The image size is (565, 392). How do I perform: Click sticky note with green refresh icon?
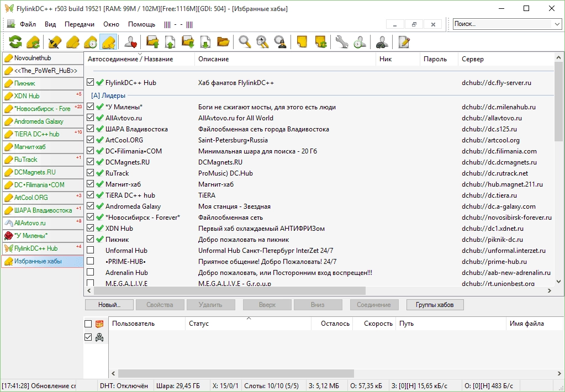[x=320, y=42]
